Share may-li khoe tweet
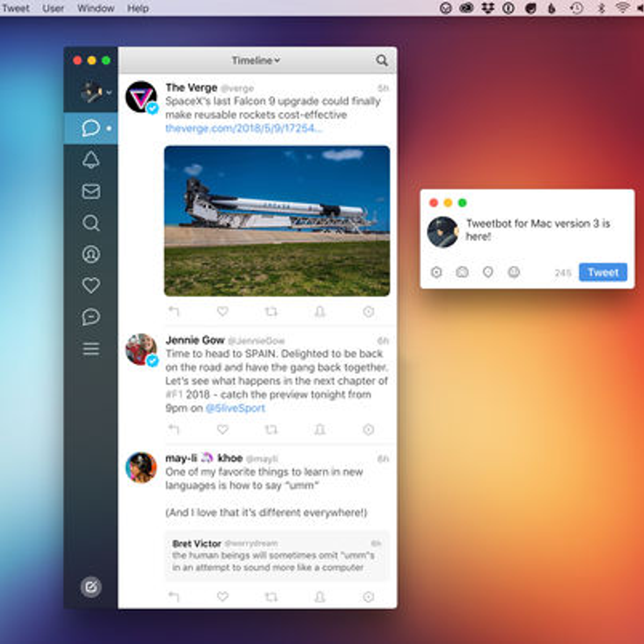644x644 pixels. 320,596
